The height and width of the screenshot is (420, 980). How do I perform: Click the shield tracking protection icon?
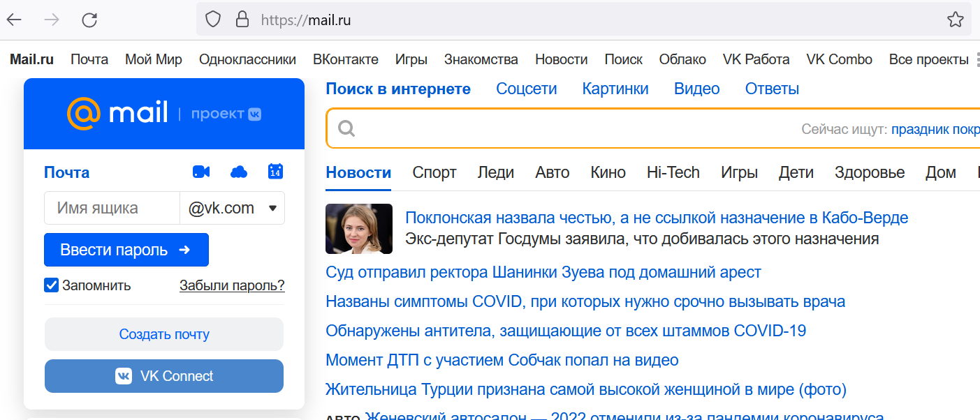pos(213,20)
